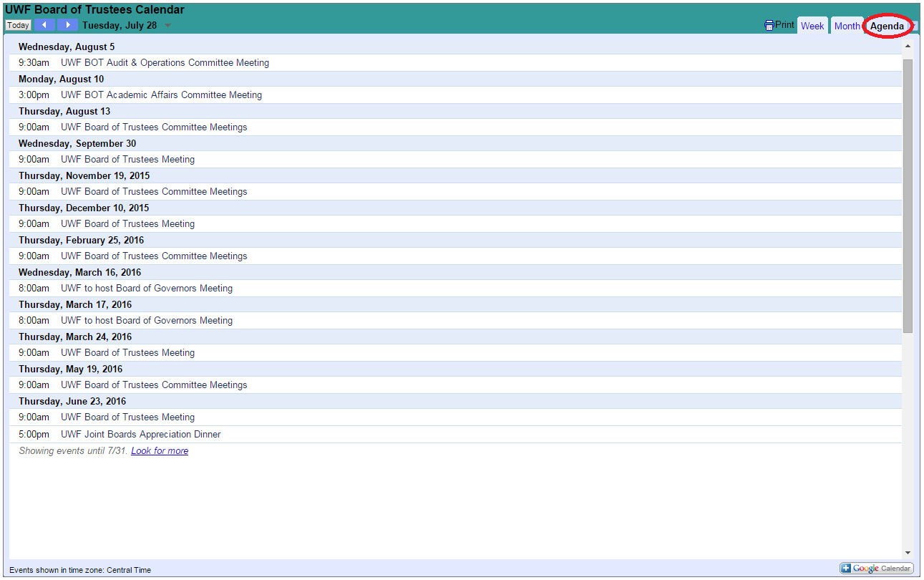Viewport: 924px width, 580px height.
Task: Click the vertical scrollbar thumb
Action: coord(908,196)
